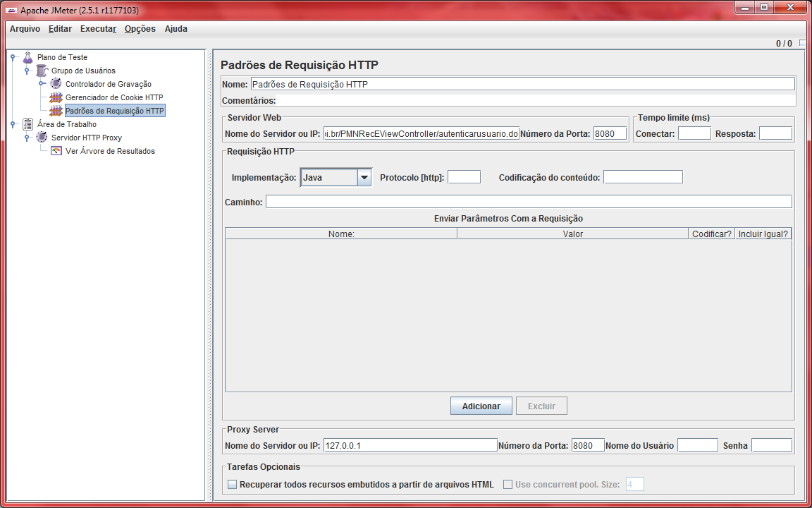Click the Padrões de Requisição HTTP tree icon
The image size is (812, 508).
pyautogui.click(x=56, y=111)
